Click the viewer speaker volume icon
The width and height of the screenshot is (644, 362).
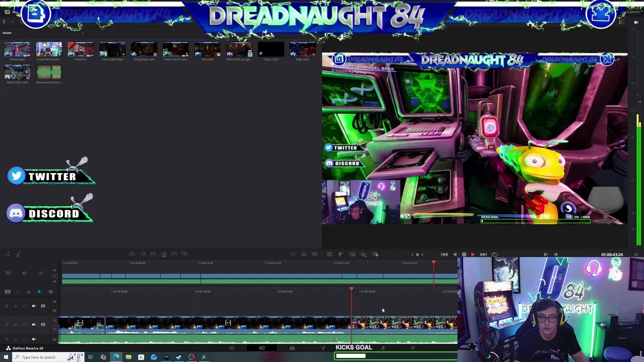click(636, 22)
